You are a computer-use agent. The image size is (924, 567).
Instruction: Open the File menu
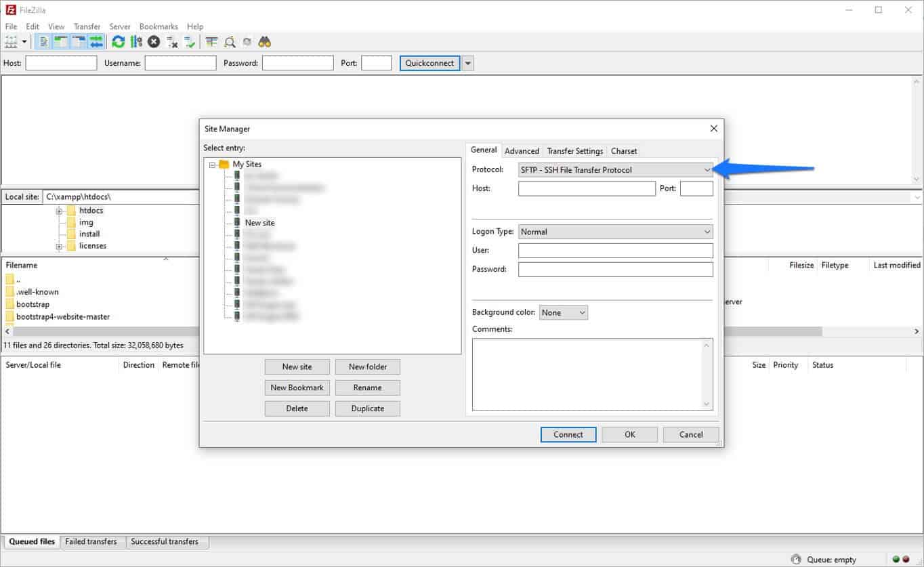[x=11, y=26]
